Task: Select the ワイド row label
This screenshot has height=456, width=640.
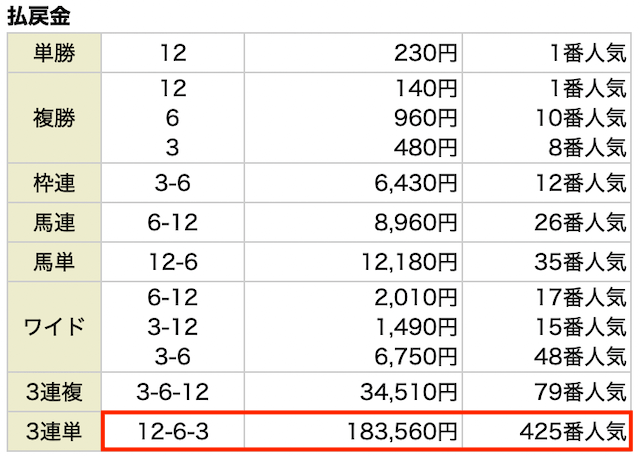Action: pos(54,327)
